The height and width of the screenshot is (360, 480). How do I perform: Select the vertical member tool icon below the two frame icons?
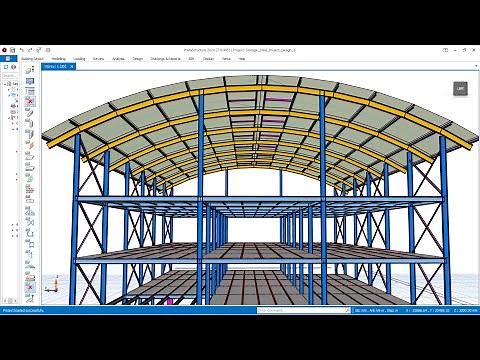30,255
